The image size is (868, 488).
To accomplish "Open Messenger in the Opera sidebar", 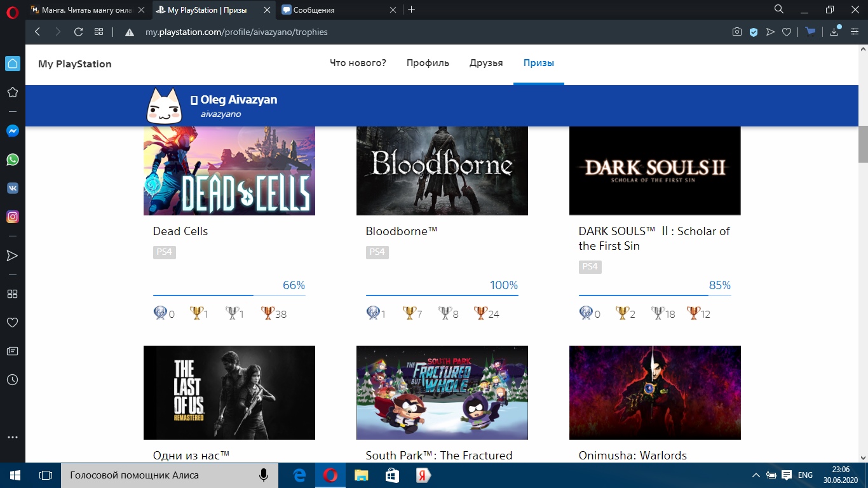I will point(12,131).
